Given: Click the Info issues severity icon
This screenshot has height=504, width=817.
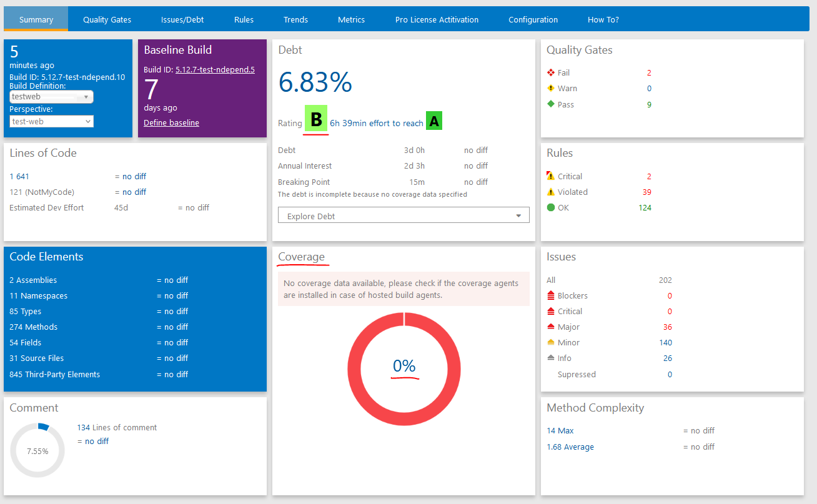Looking at the screenshot, I should coord(551,358).
